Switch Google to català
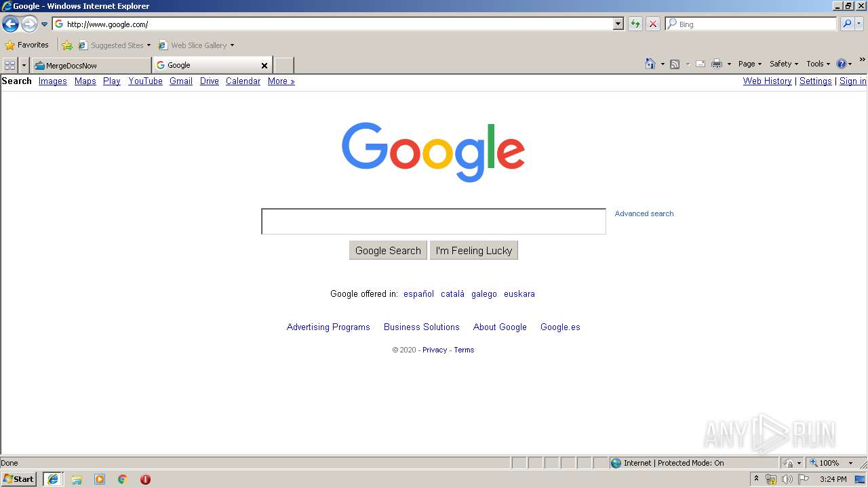This screenshot has width=868, height=488. coord(452,294)
